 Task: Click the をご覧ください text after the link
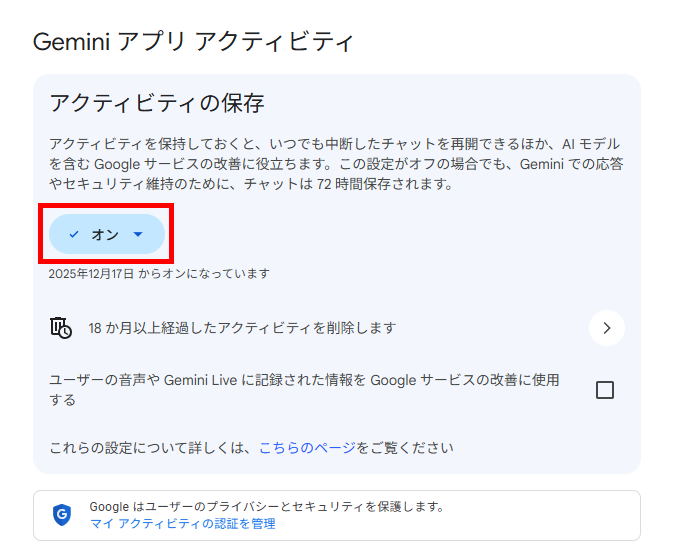click(404, 447)
